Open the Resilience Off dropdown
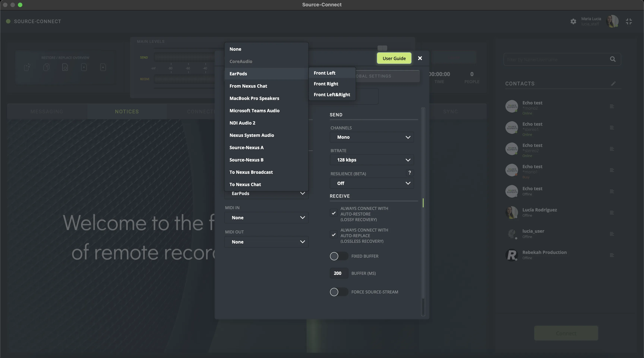Screen dimensions: 644x358 pos(372,183)
